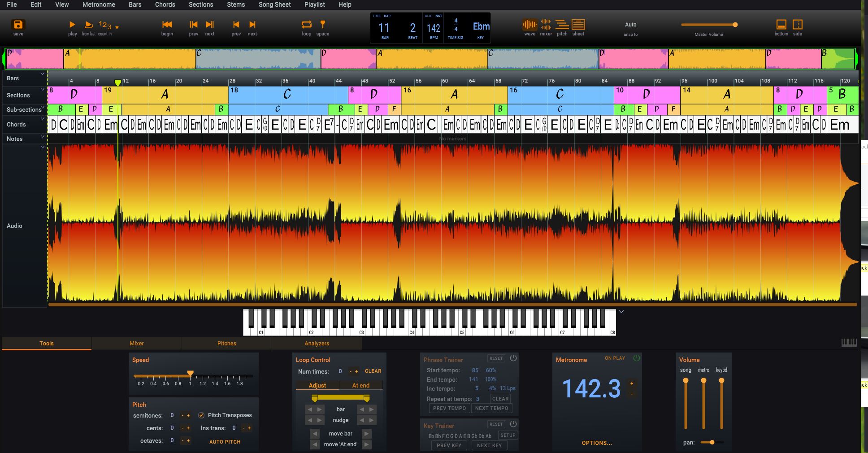The width and height of the screenshot is (868, 453).
Task: Toggle the loop icon in toolbar
Action: pos(306,25)
